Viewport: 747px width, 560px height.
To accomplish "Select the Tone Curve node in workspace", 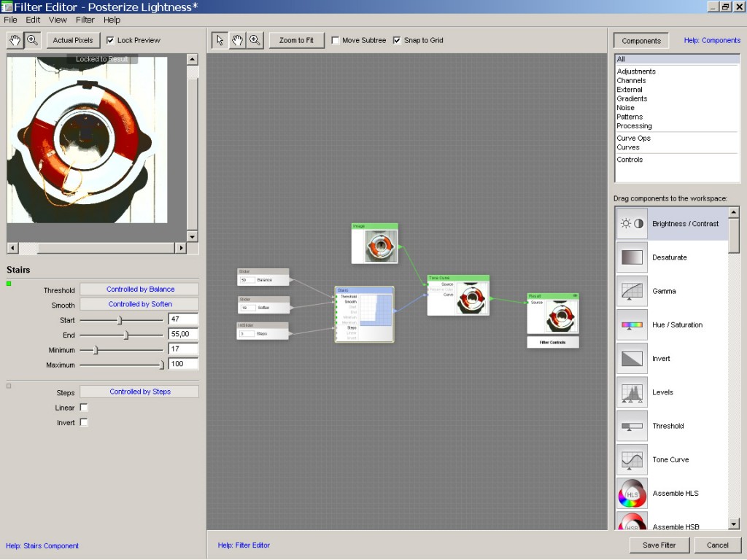I will click(x=458, y=295).
